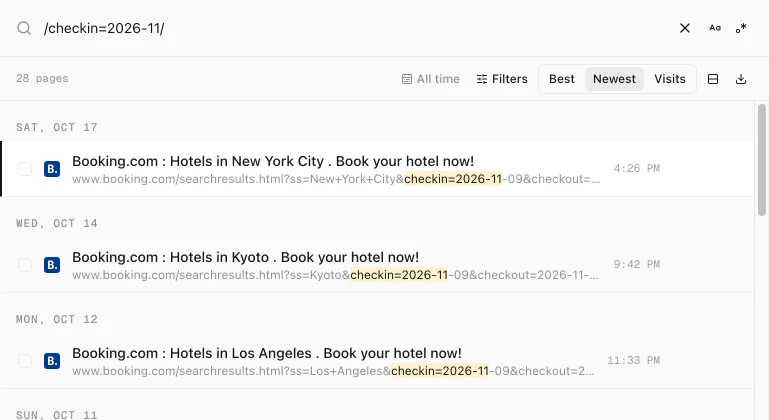
Task: Click the New York City result URL
Action: (336, 179)
